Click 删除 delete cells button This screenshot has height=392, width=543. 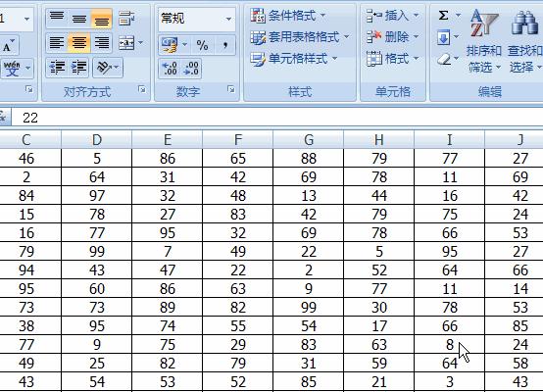[x=392, y=36]
